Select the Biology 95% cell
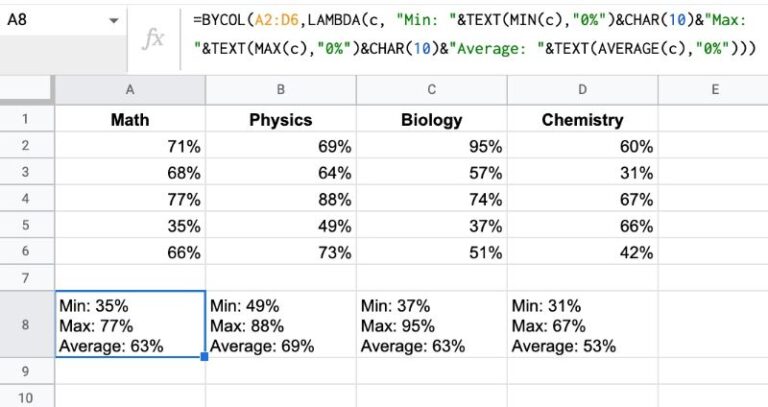768x407 pixels. [x=432, y=146]
